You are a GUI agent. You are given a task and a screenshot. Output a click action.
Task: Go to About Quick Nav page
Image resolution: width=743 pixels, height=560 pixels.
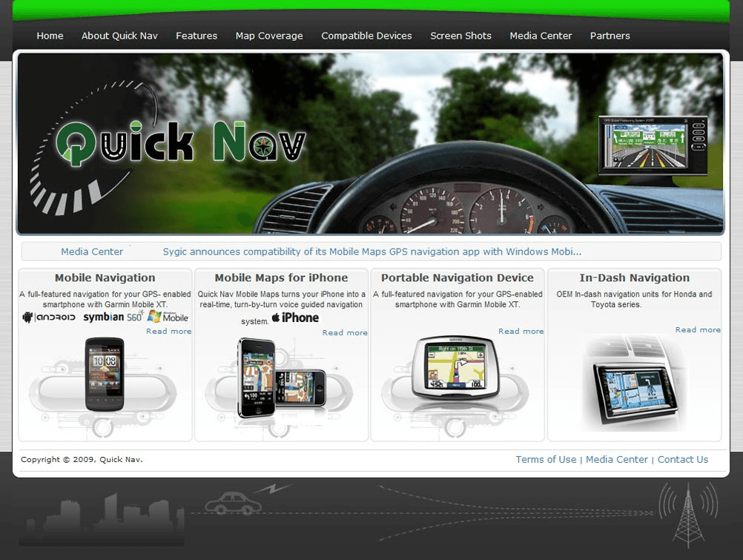click(x=119, y=36)
